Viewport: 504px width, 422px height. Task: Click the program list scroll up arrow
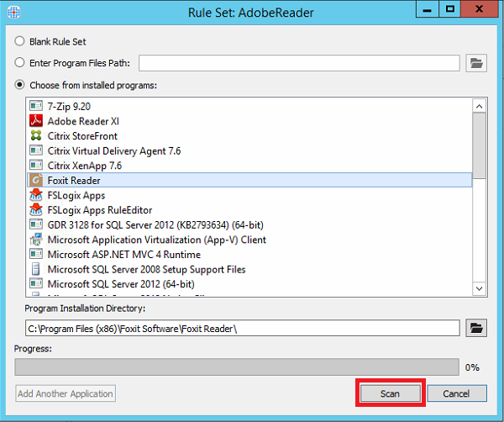coord(480,106)
